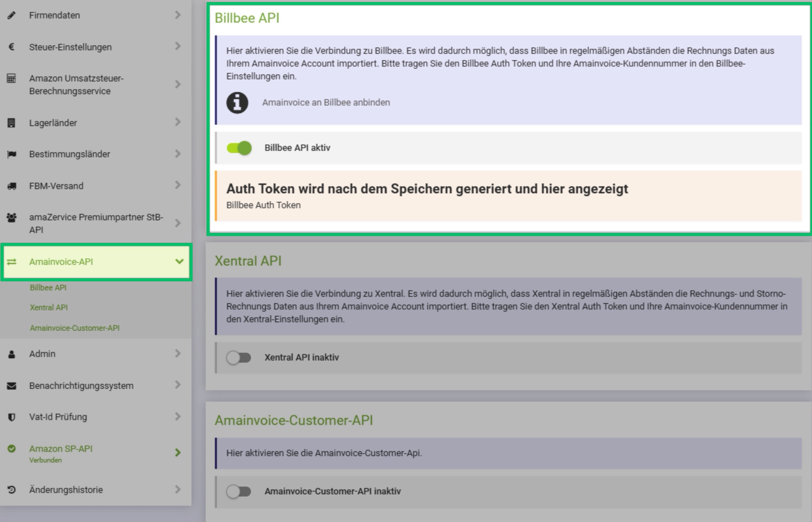Click the envelope icon for Benachrichtigungssystem
The image size is (812, 522).
pos(11,386)
